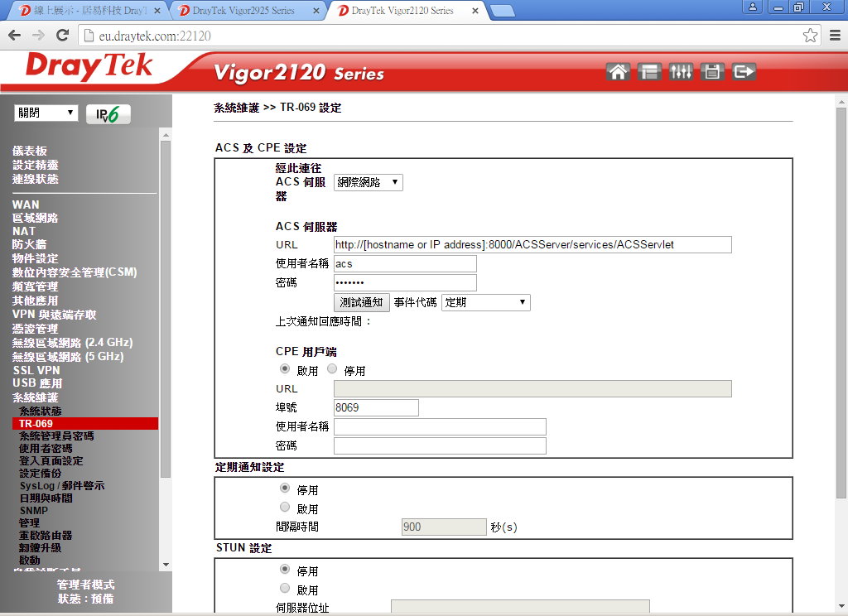Go to router home via house icon

tap(618, 71)
